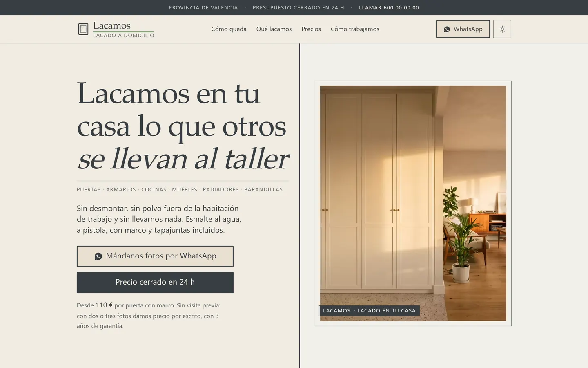This screenshot has width=588, height=368.
Task: Click the 110 € price text
Action: click(104, 305)
